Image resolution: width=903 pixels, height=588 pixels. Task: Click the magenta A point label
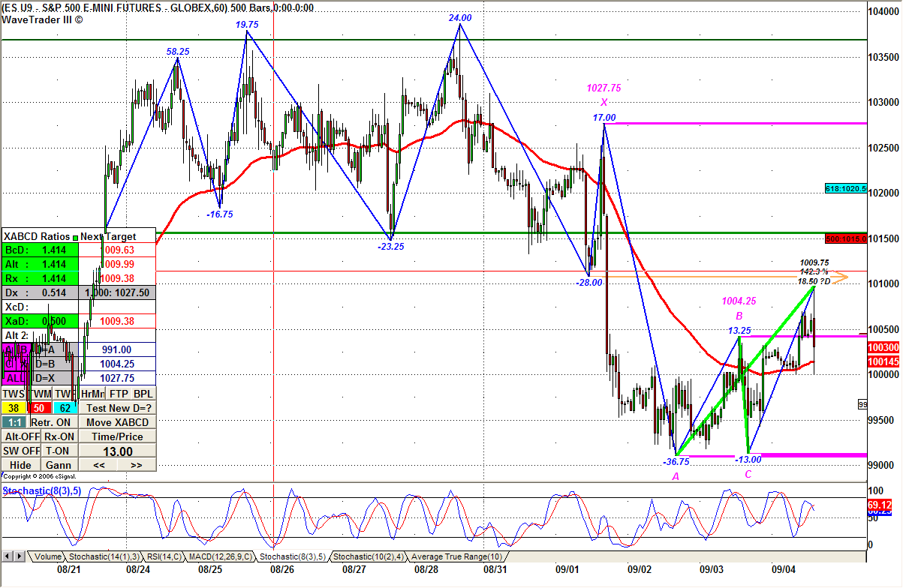(676, 475)
